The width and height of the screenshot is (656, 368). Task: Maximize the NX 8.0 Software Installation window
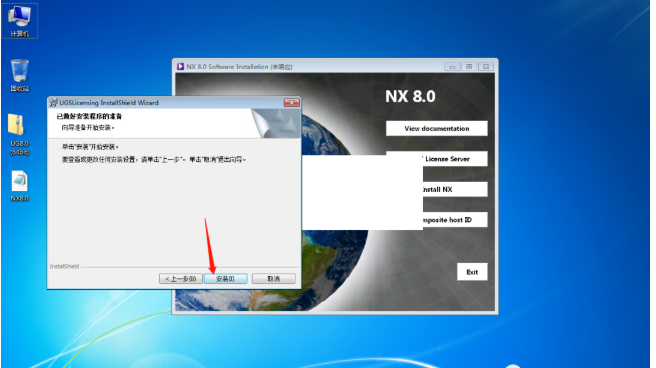click(469, 66)
